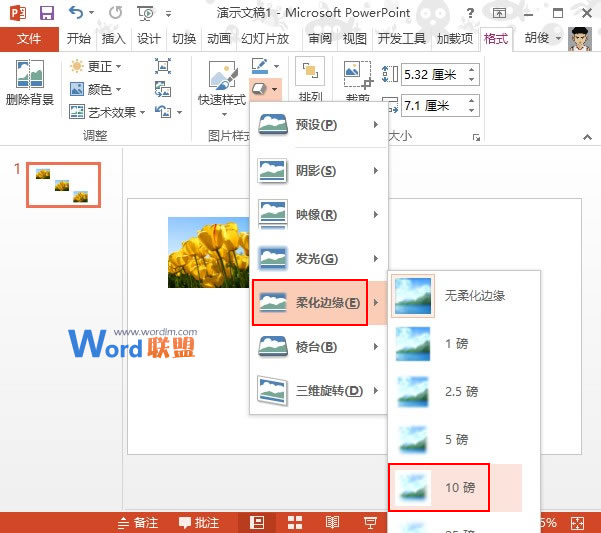
Task: Click the 裁剪 crop button
Action: (x=358, y=80)
